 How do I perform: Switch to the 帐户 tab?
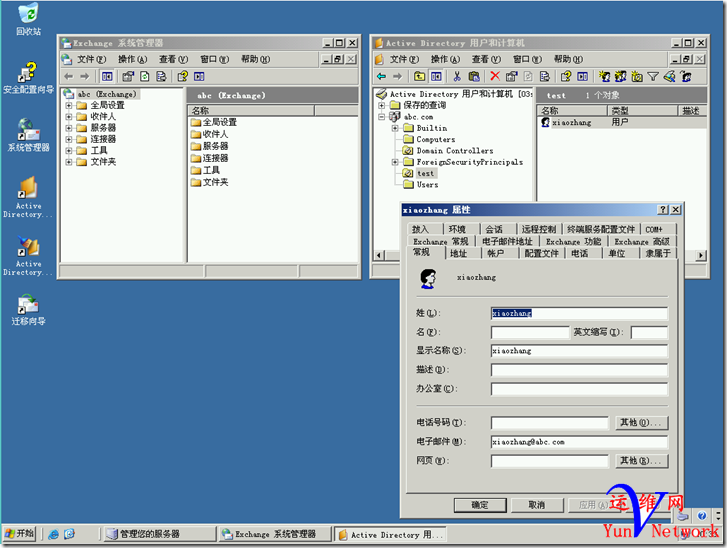[x=496, y=253]
